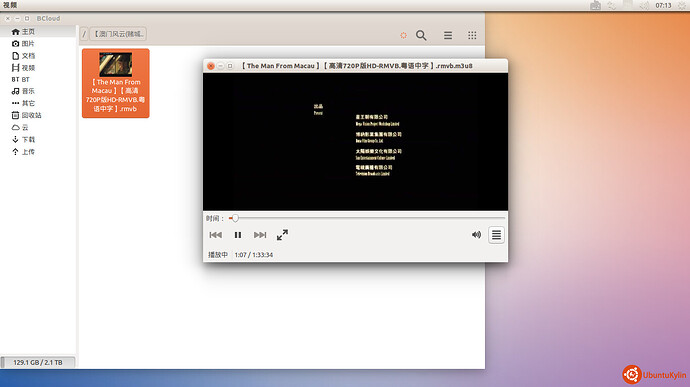Enter fullscreen mode in video player

coord(283,235)
